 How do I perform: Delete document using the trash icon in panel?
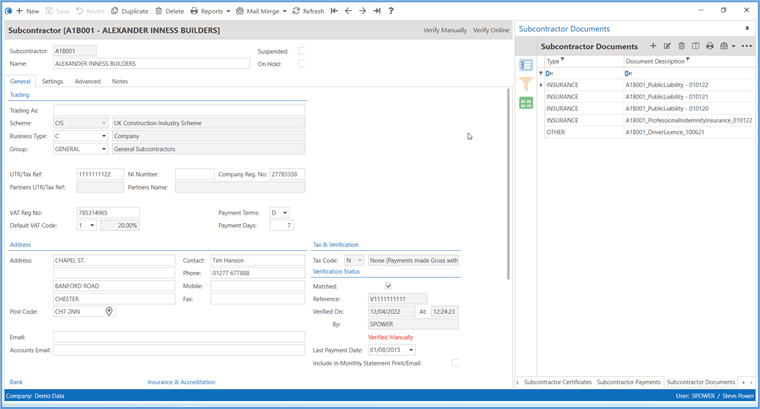(x=681, y=46)
